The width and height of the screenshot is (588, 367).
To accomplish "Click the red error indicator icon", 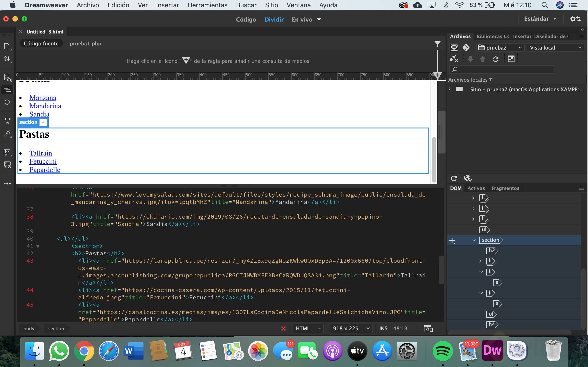I will pos(283,329).
